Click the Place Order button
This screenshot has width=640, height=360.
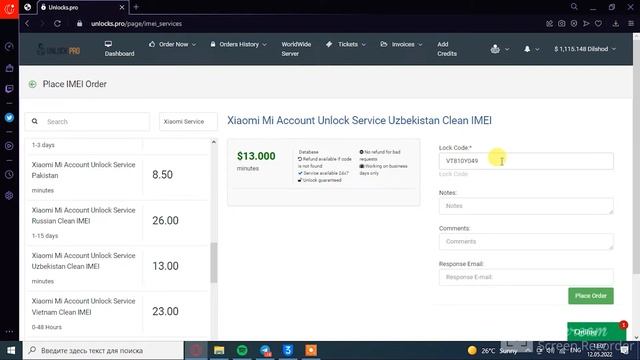[x=591, y=296]
